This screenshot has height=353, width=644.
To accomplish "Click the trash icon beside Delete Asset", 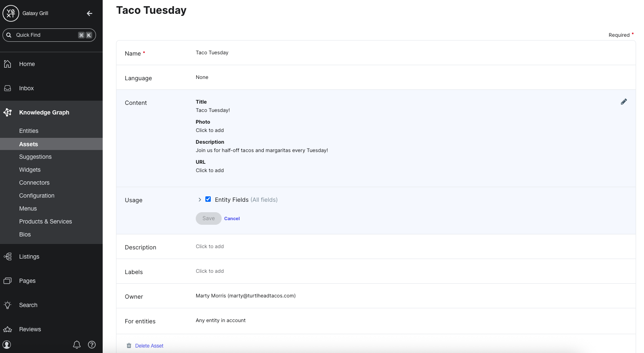I will pos(129,345).
